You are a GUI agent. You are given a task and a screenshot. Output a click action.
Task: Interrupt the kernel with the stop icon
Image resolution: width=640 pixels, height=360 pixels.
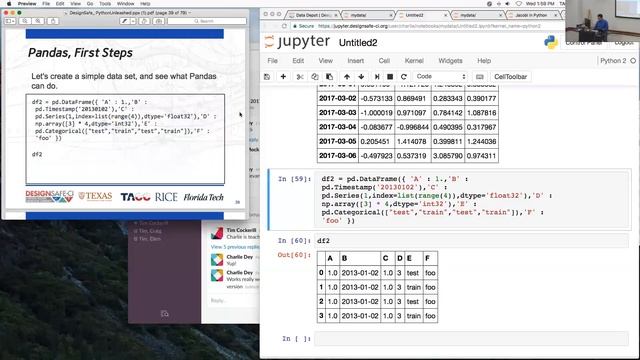point(390,77)
